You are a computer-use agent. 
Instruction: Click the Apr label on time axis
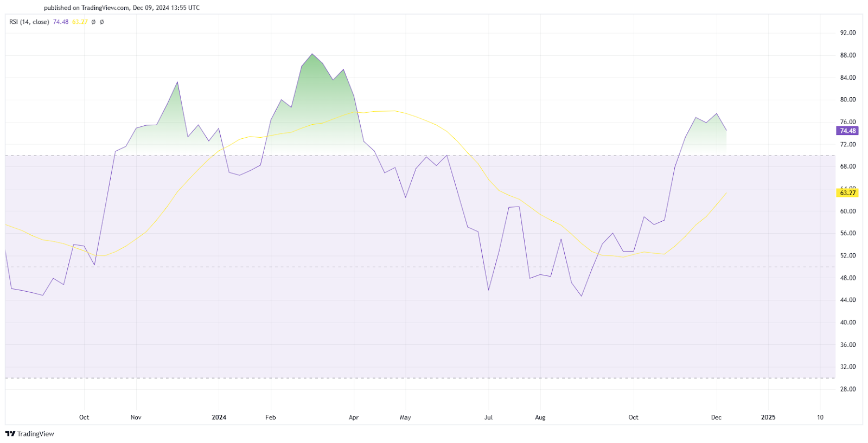pos(354,418)
